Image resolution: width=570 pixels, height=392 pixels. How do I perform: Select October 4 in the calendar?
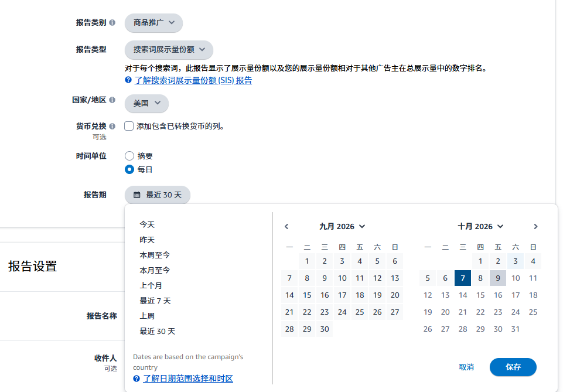[x=533, y=261]
